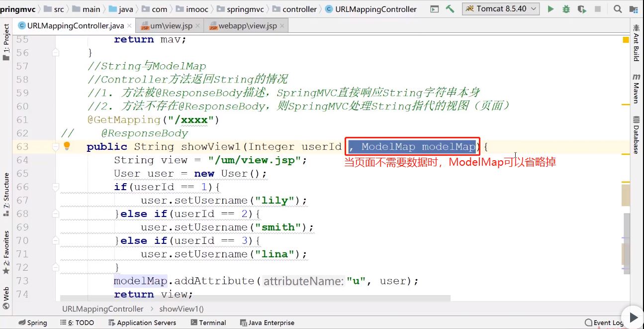Click the yellow lightbulb on line 63

click(67, 146)
